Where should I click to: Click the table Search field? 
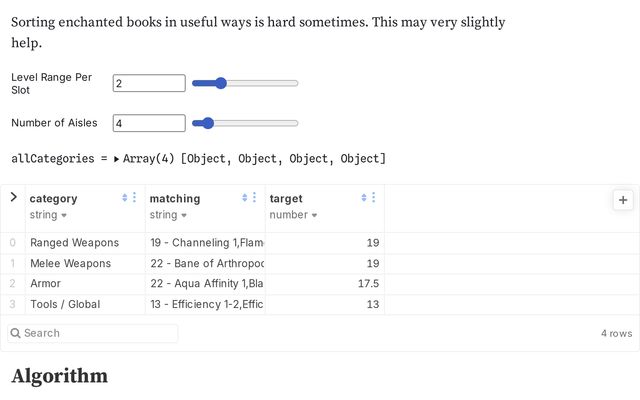[x=93, y=333]
